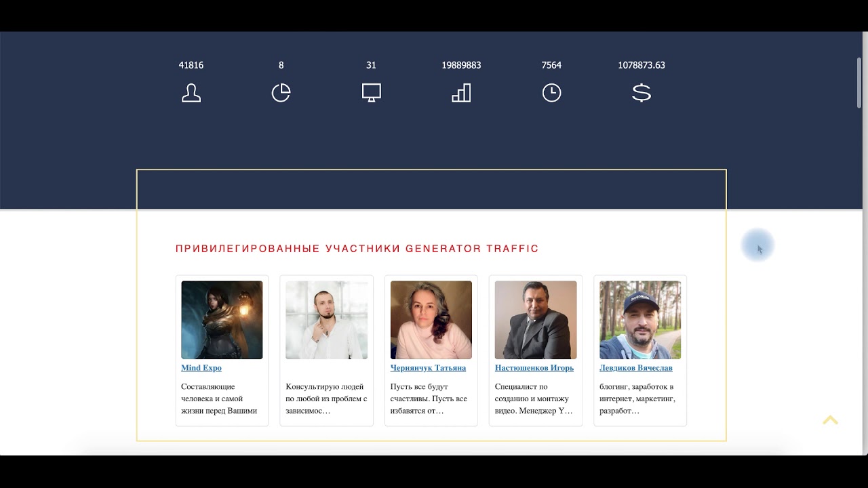Click the user silhouette icon under 41816
The image size is (868, 488).
pyautogui.click(x=191, y=93)
